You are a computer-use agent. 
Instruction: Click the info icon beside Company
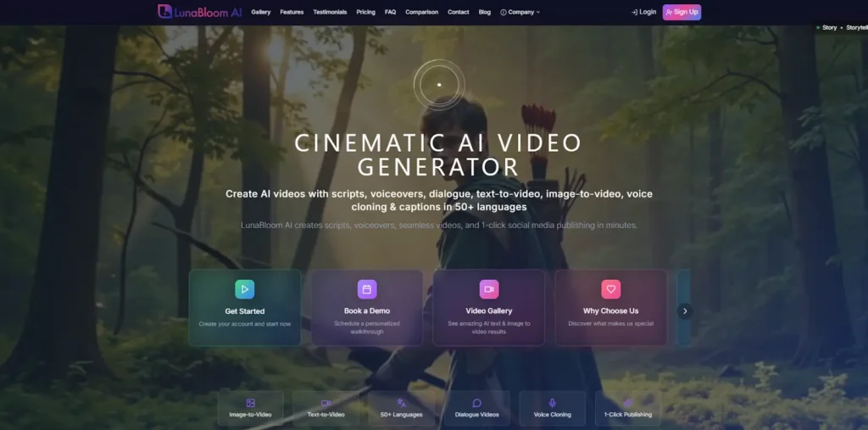(x=504, y=12)
